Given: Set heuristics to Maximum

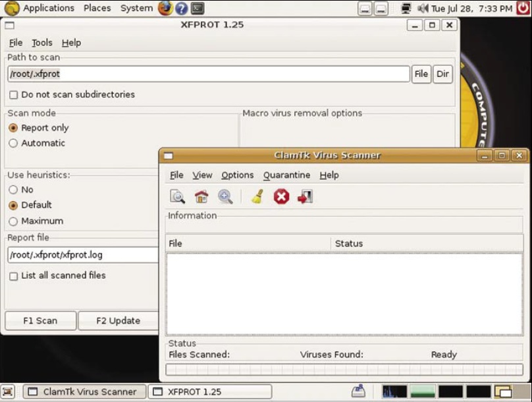Looking at the screenshot, I should 13,221.
